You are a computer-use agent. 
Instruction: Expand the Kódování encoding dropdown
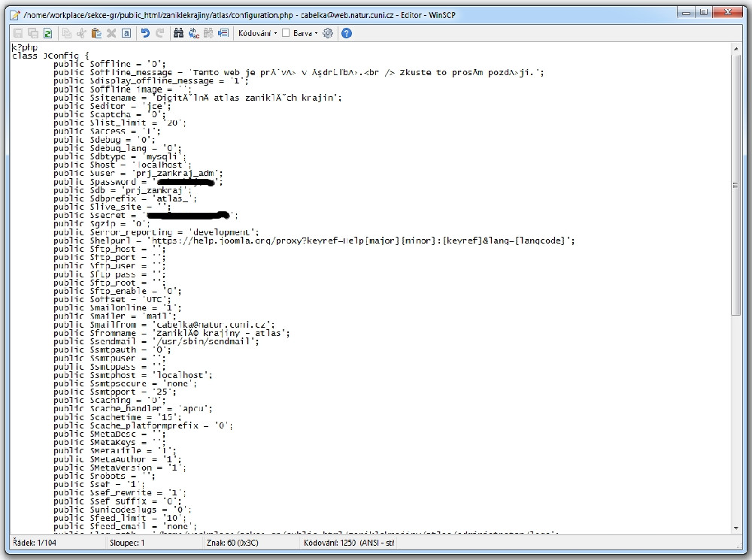click(x=257, y=33)
